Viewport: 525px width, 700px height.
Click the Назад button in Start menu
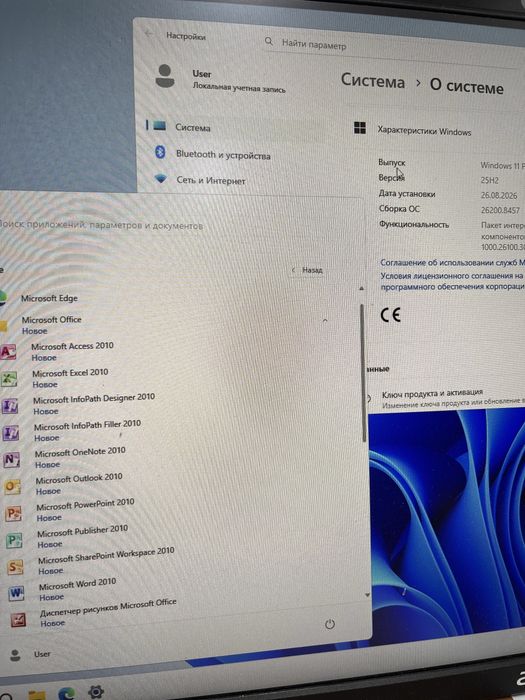click(x=308, y=270)
